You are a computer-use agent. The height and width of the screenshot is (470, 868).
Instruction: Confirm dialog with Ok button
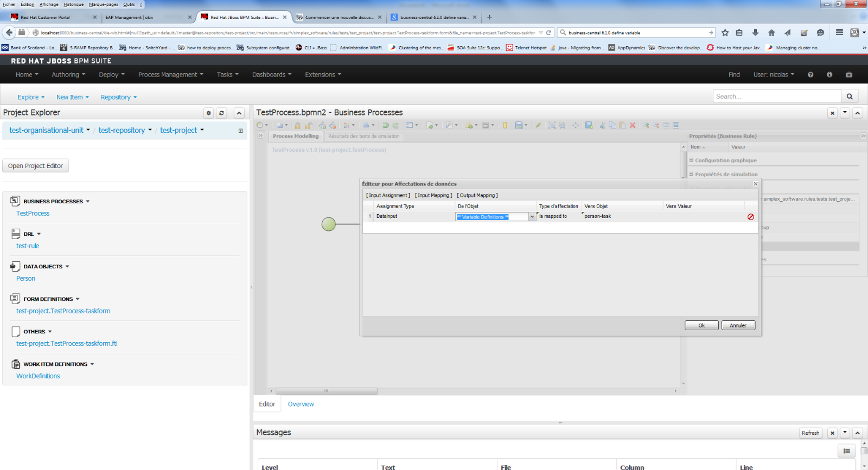pyautogui.click(x=701, y=325)
